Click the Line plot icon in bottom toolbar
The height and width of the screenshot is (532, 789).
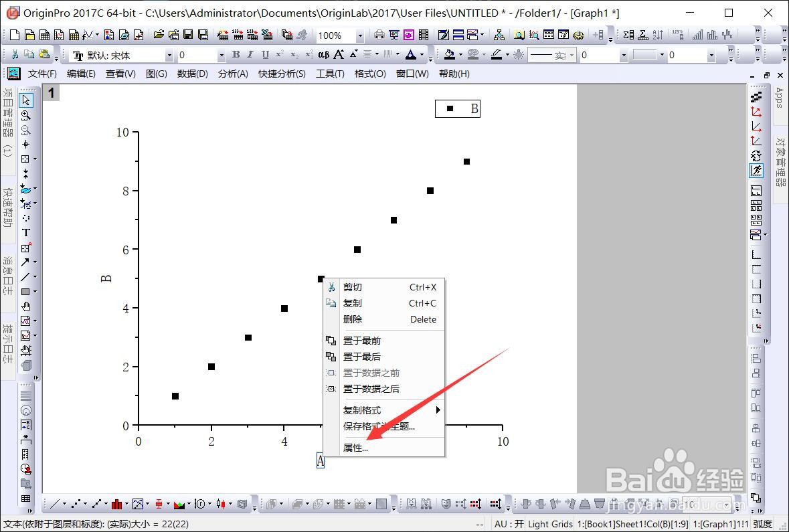56,503
